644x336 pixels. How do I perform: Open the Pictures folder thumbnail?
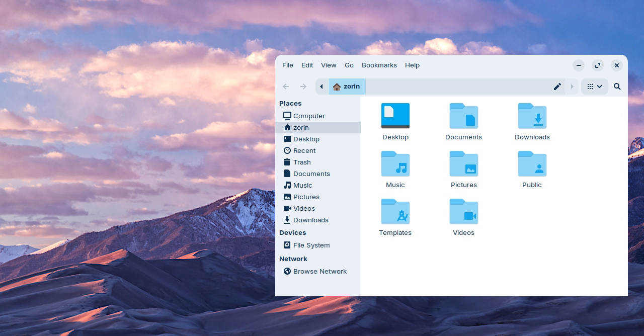[464, 164]
